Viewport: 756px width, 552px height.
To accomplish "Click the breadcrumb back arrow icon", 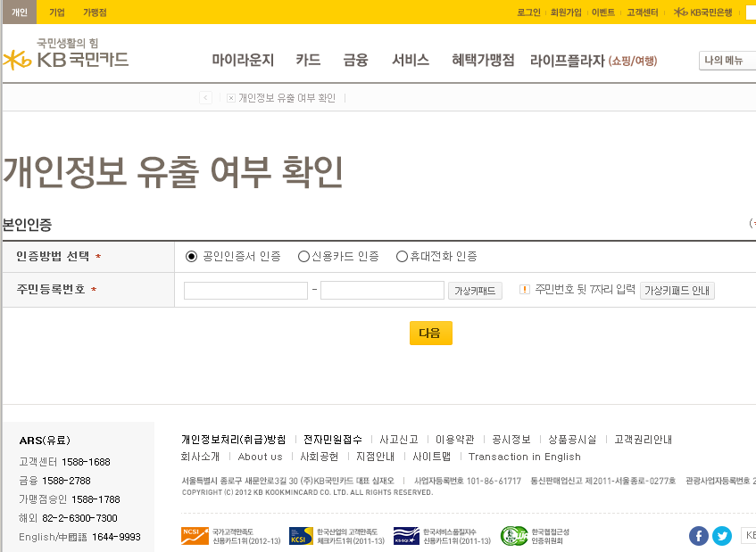I will [206, 98].
